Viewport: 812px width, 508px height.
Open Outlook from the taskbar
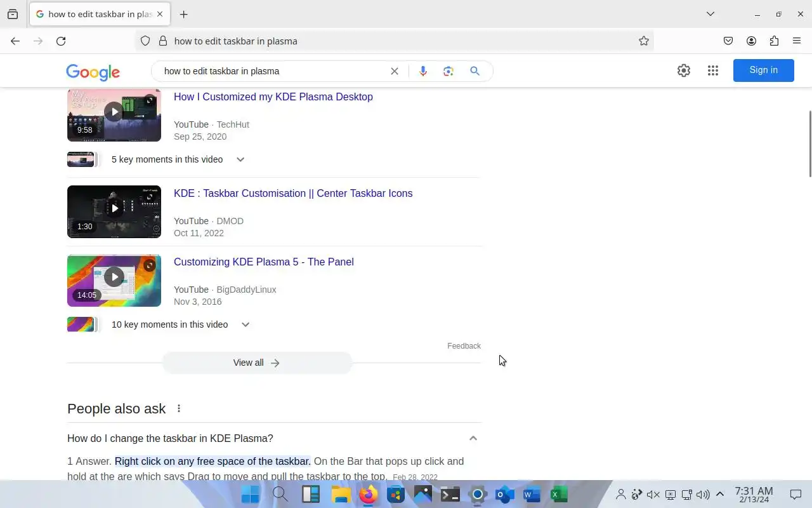tap(505, 494)
